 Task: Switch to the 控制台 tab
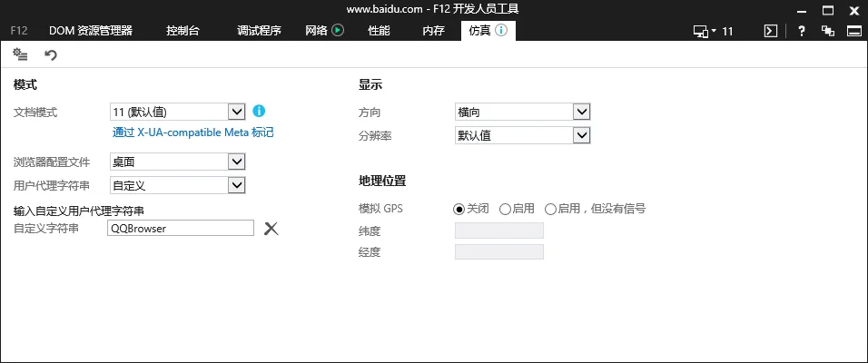click(x=182, y=31)
